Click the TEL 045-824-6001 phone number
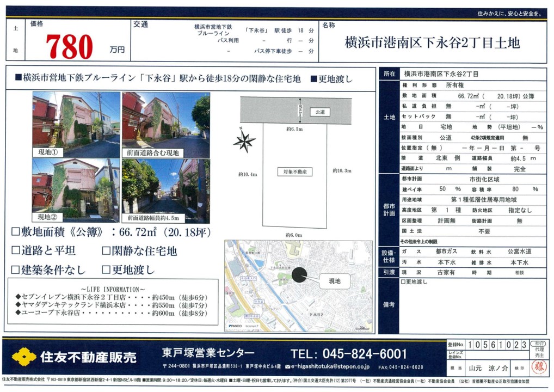This screenshot has width=554, height=392. coord(349,353)
